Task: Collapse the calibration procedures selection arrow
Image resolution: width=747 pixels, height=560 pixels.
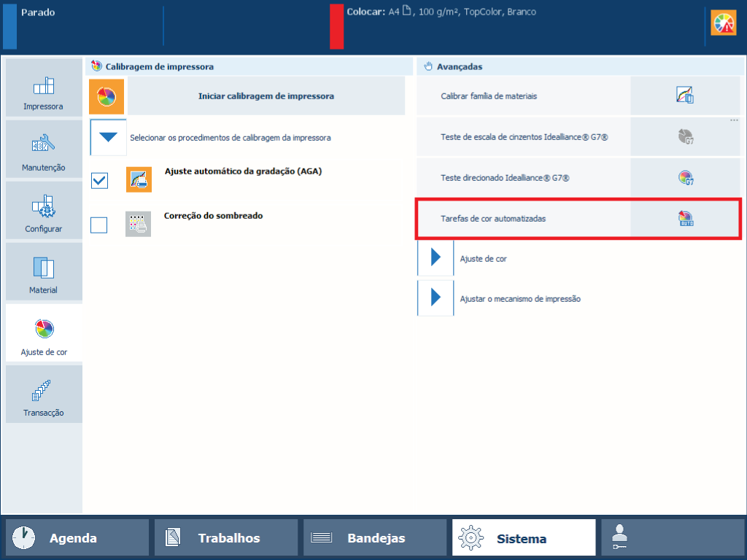Action: [x=108, y=137]
